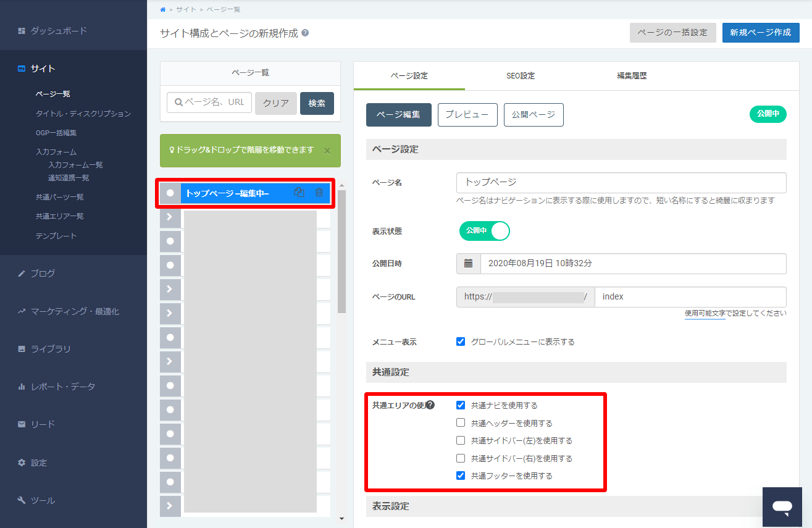Click the ダッシュボード sidebar icon
The width and height of the screenshot is (812, 528).
point(22,30)
